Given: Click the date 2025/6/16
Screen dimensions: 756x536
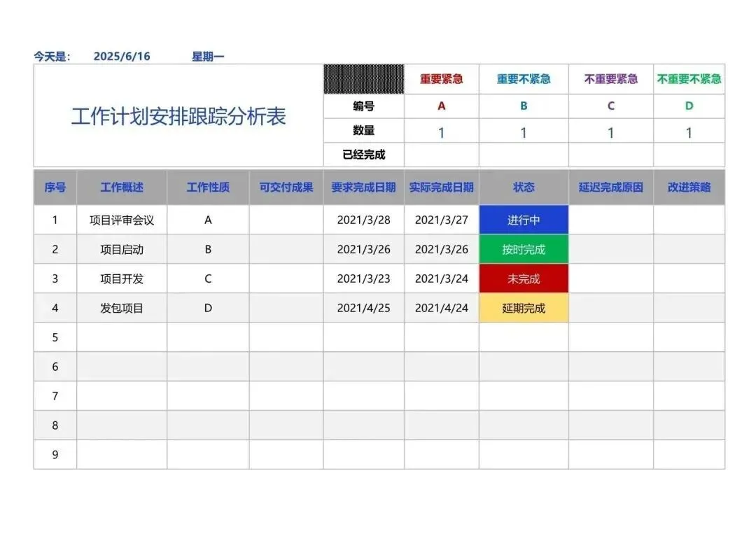Looking at the screenshot, I should pos(122,57).
